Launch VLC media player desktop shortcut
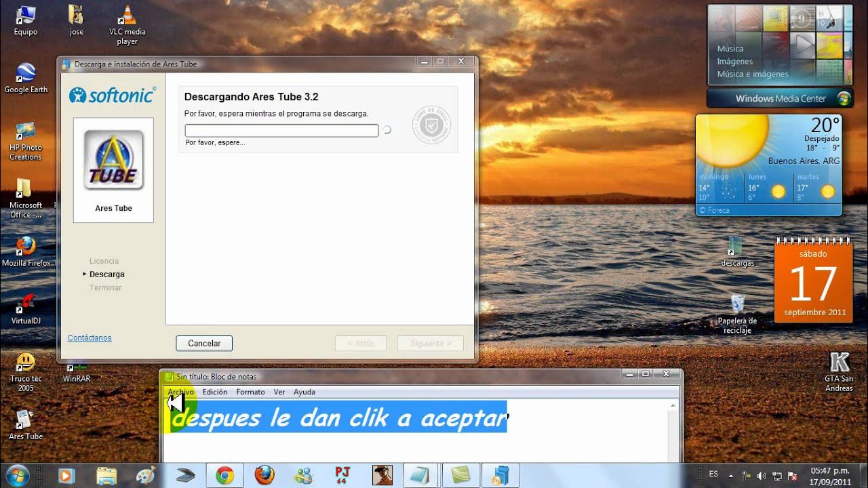This screenshot has width=868, height=488. click(x=127, y=25)
